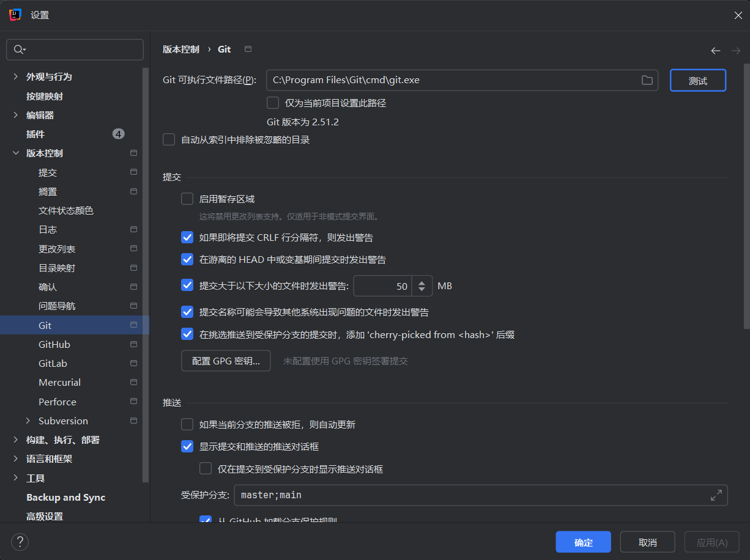
Task: Click project-level icon beside 更改列表 row
Action: point(133,249)
